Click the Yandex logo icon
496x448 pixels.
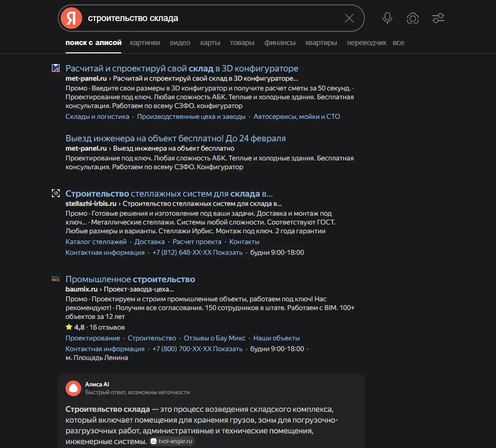point(71,18)
